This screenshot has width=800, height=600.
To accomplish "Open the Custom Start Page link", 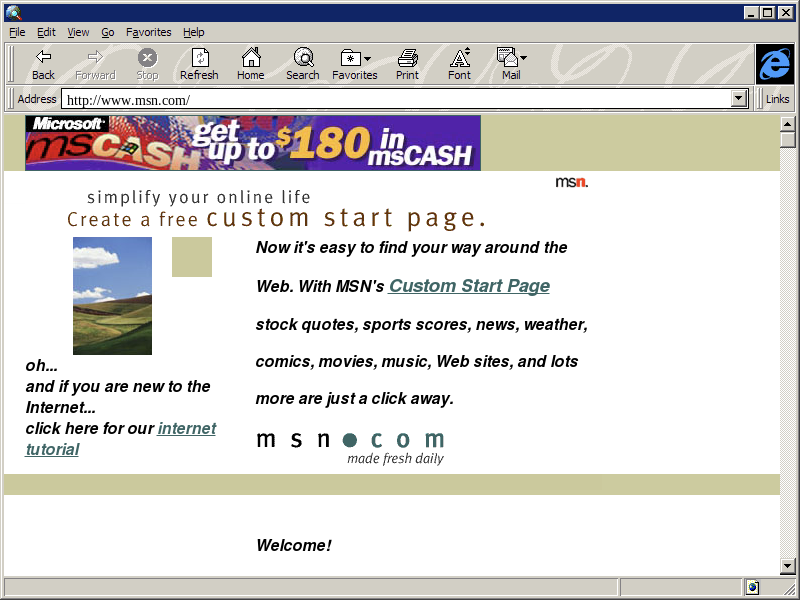I will [x=469, y=286].
